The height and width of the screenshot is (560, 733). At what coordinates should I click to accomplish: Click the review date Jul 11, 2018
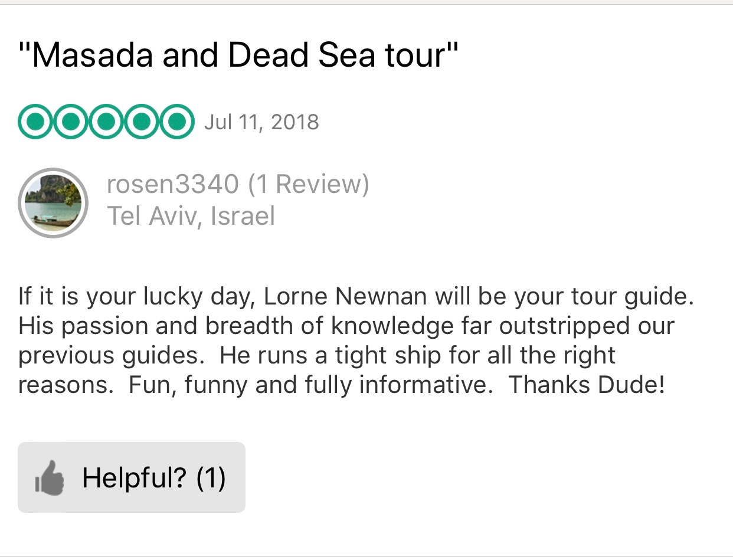point(261,122)
